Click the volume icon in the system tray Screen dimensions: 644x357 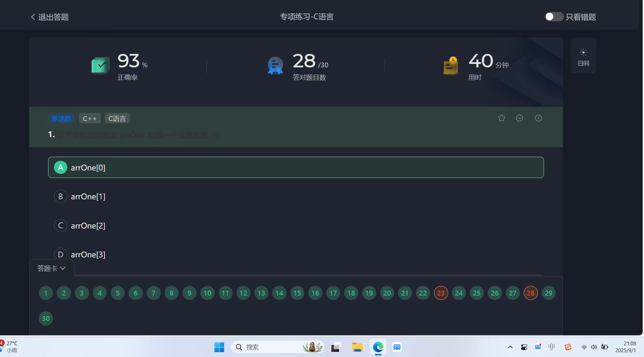tap(594, 347)
